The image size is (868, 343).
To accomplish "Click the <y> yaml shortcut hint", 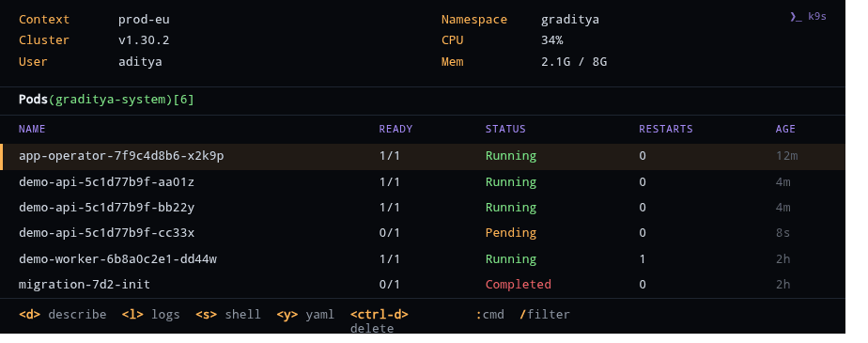I will coord(305,315).
